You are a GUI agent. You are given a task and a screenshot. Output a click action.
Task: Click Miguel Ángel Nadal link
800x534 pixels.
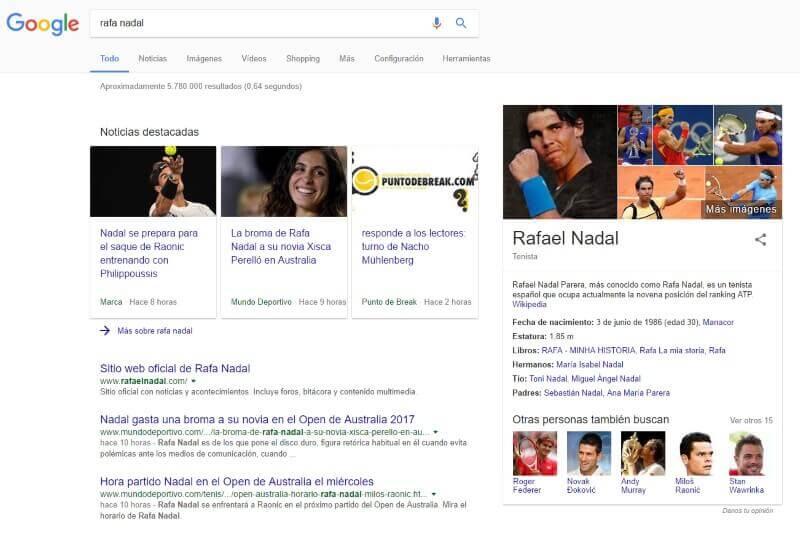click(606, 379)
